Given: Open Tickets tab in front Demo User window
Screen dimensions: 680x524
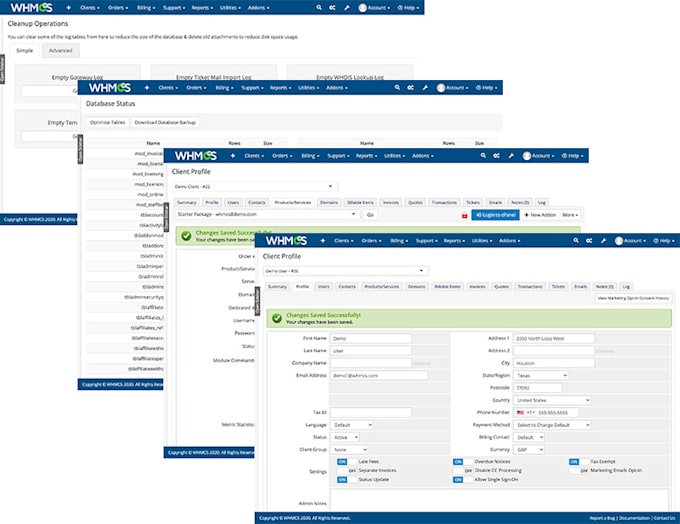Looking at the screenshot, I should click(558, 287).
